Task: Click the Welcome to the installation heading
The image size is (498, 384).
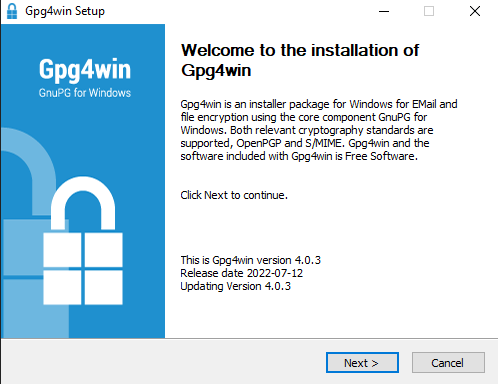Action: (x=300, y=60)
